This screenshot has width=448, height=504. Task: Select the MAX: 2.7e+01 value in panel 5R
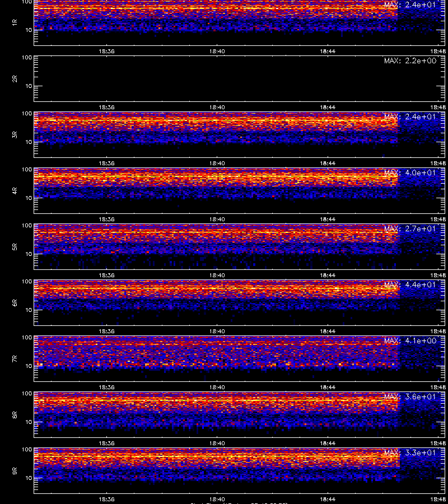point(410,228)
